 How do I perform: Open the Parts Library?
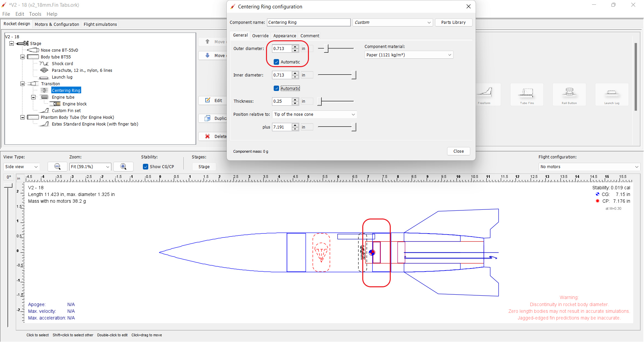pos(453,22)
